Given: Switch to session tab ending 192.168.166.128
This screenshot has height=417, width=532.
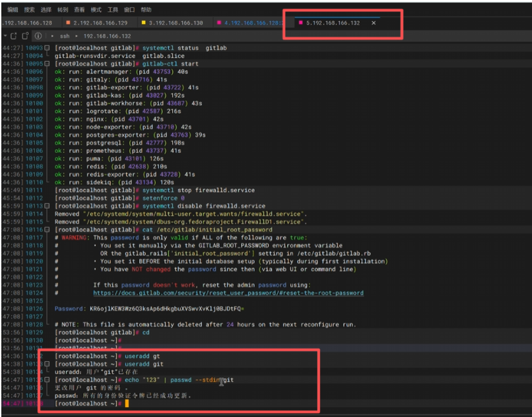Looking at the screenshot, I should point(28,23).
